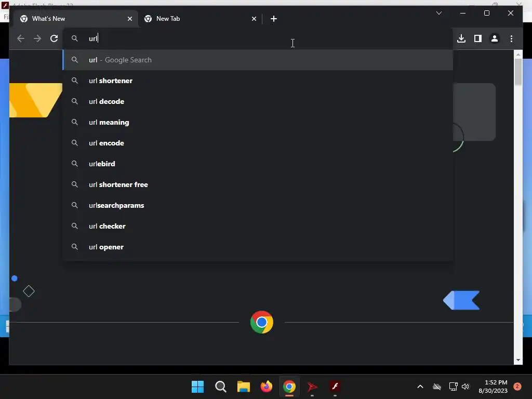This screenshot has width=532, height=399.
Task: Click the browser back arrow
Action: 21,38
